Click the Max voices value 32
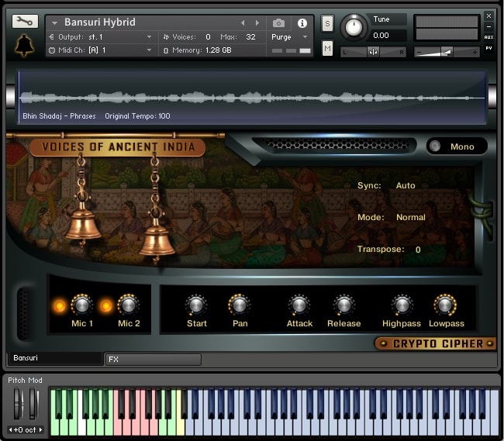504x441 pixels. tap(250, 37)
